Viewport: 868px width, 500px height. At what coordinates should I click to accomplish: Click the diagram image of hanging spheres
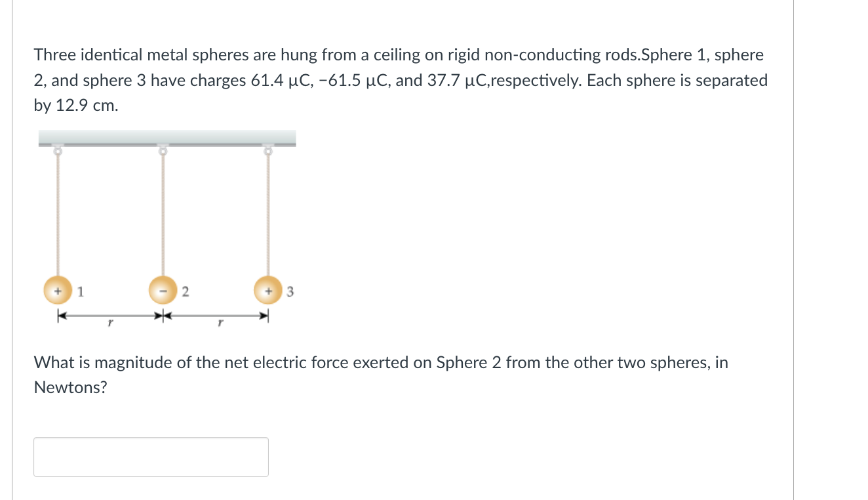click(x=167, y=226)
